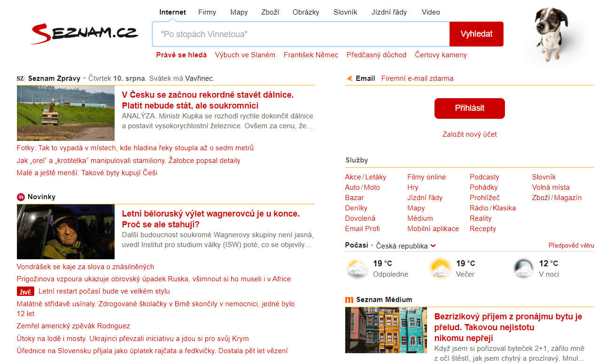Open the Fotky river level article
This screenshot has height=364, width=605.
click(135, 148)
